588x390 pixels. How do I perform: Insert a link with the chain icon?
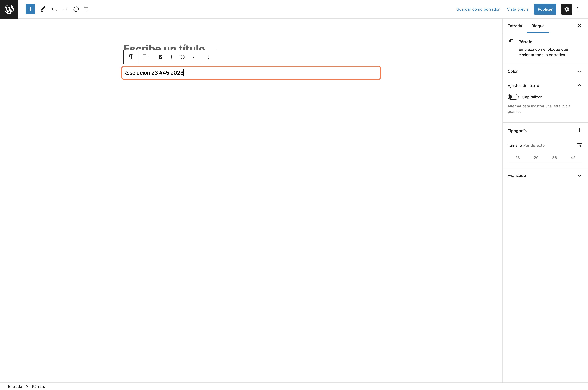[x=182, y=57]
